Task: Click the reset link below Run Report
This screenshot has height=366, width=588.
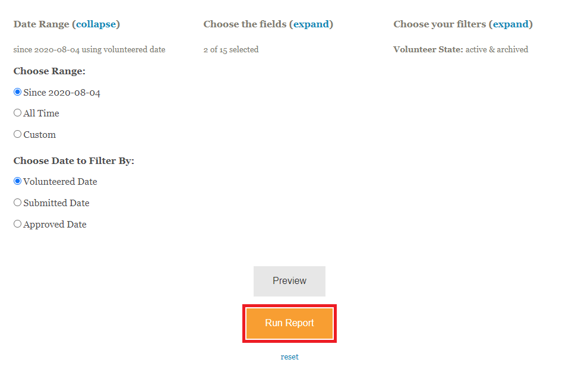Action: coord(290,357)
